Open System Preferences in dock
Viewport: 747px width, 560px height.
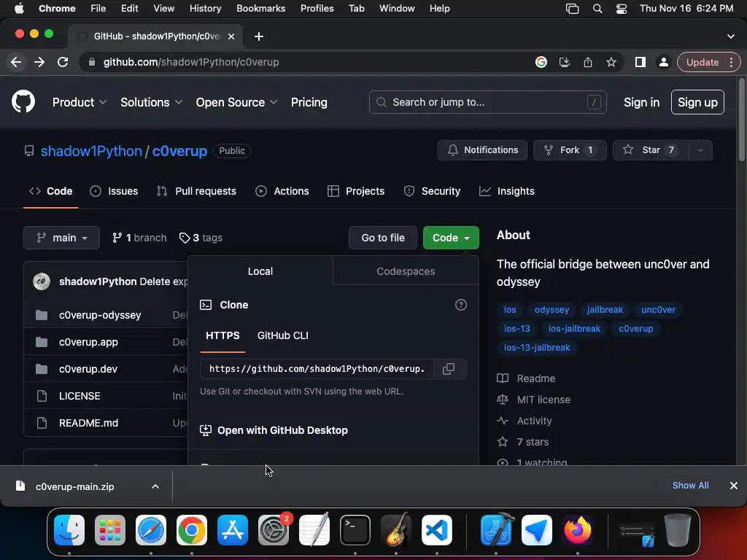(x=274, y=530)
